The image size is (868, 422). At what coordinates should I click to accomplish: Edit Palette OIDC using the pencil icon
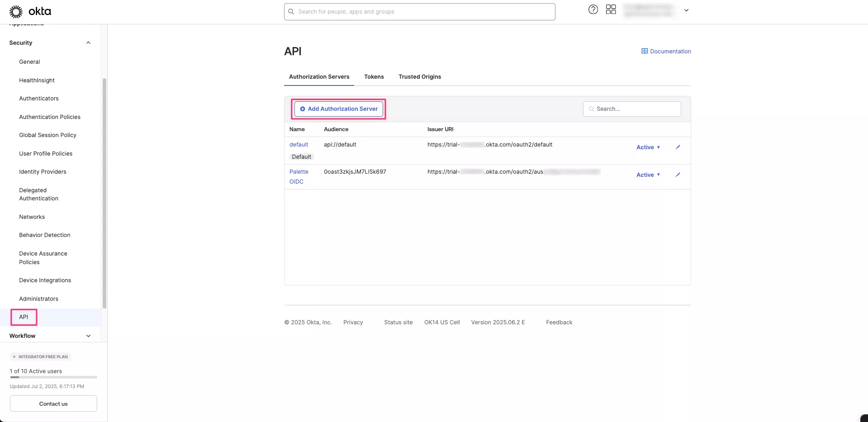tap(677, 175)
